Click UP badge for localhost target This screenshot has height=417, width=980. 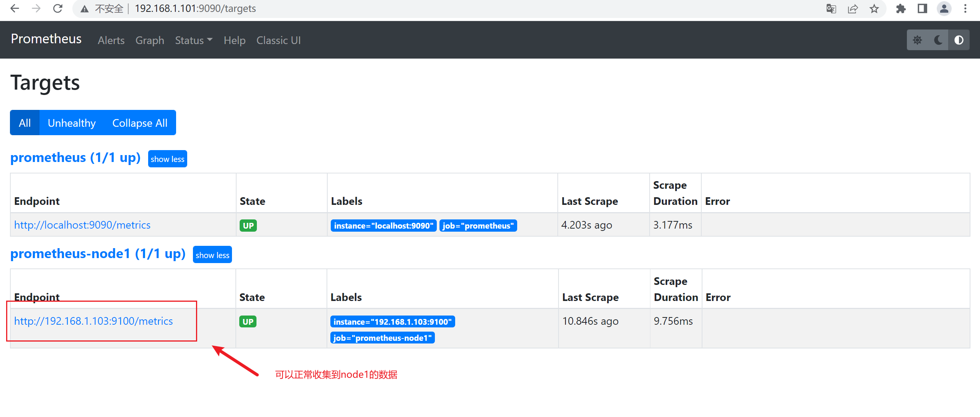[248, 226]
